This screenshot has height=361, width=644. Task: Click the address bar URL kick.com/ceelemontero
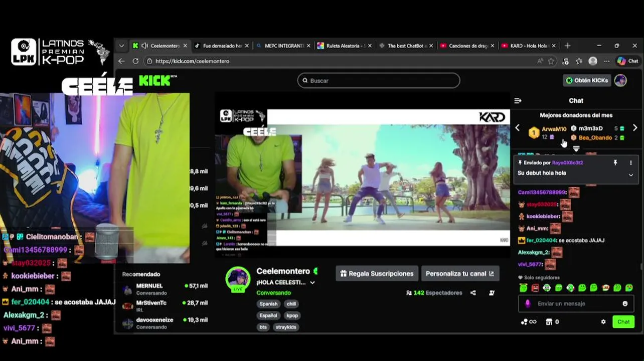point(192,61)
